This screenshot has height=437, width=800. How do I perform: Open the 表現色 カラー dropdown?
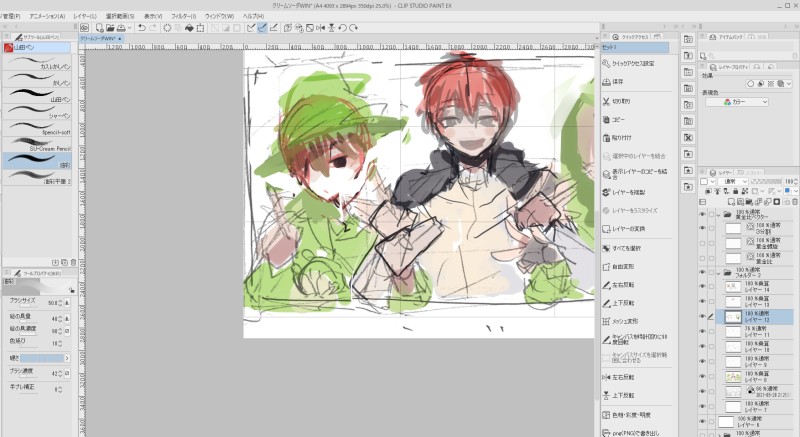[737, 102]
